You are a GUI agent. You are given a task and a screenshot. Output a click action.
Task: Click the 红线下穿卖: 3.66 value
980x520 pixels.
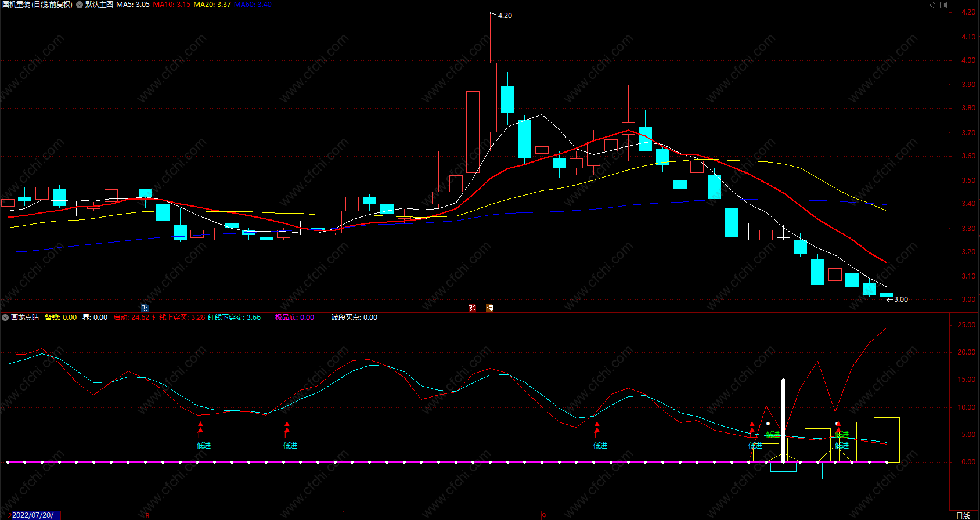tap(235, 317)
